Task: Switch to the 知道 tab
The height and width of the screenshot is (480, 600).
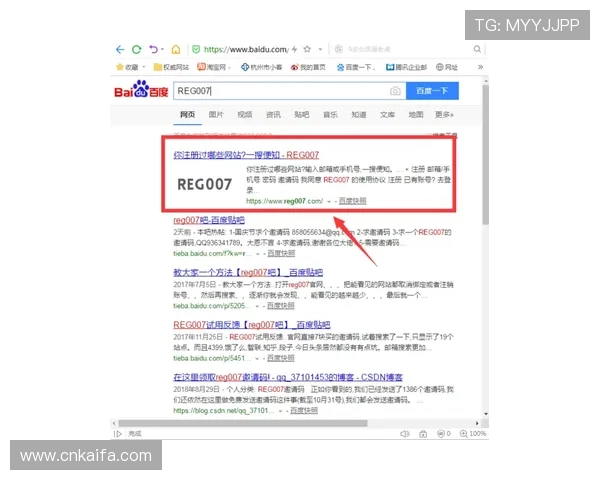Action: tap(359, 114)
